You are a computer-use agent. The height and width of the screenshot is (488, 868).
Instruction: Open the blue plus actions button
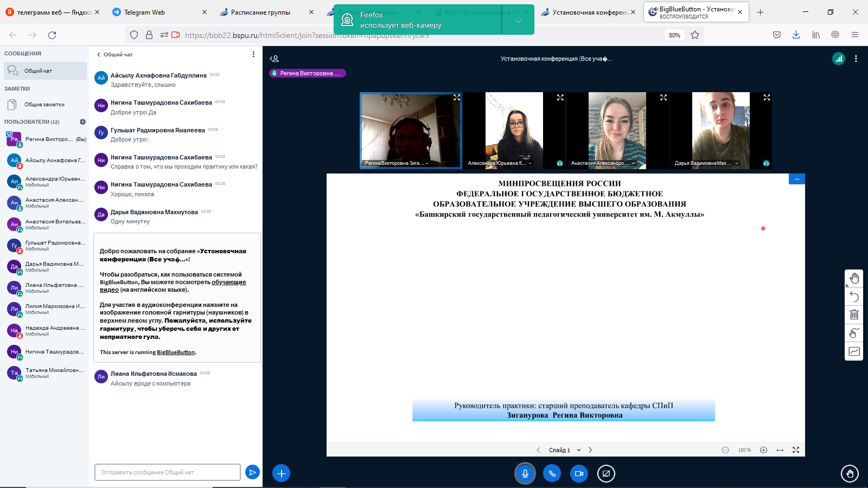click(281, 473)
